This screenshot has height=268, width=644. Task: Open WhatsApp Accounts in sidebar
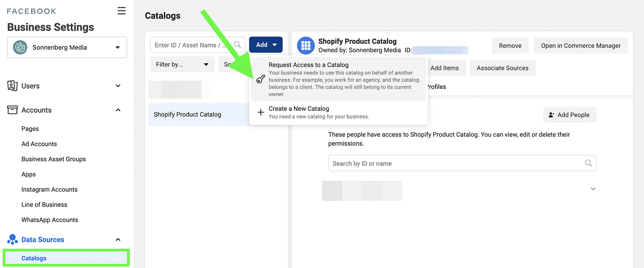coord(50,220)
